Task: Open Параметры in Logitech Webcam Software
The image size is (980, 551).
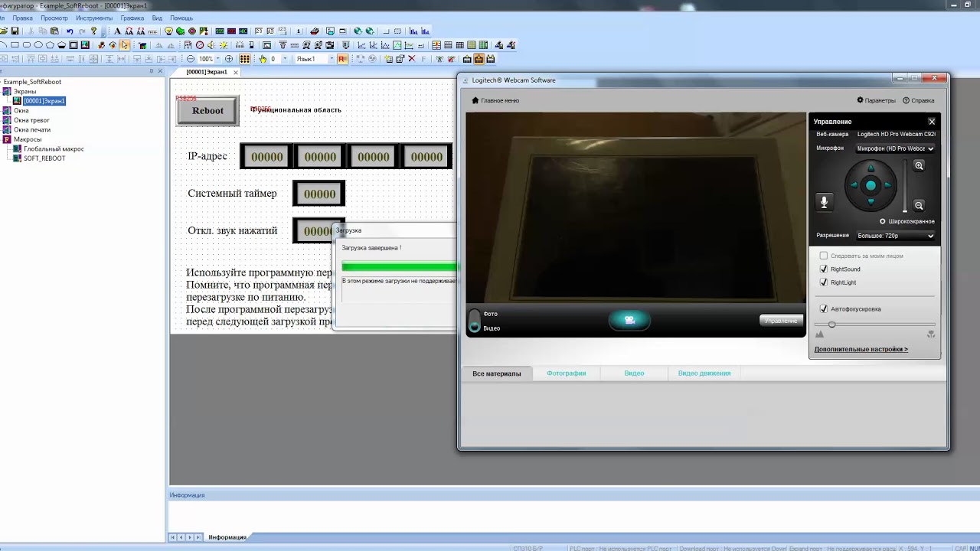Action: click(876, 100)
